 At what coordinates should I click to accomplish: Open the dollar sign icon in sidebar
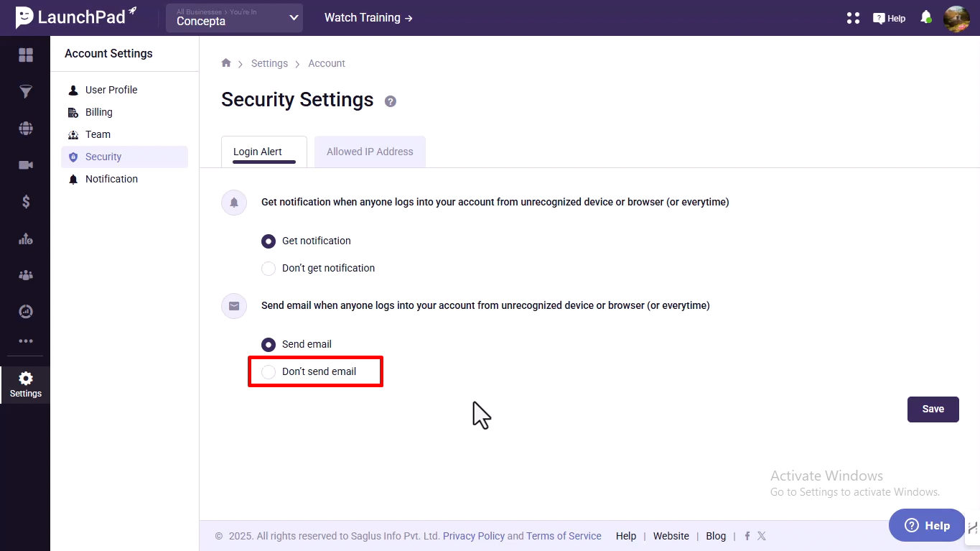(x=26, y=202)
